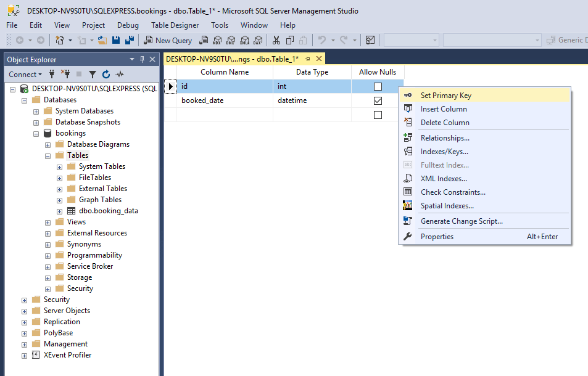Click the DMX query toolbar icon
This screenshot has height=376, width=588.
coord(231,40)
